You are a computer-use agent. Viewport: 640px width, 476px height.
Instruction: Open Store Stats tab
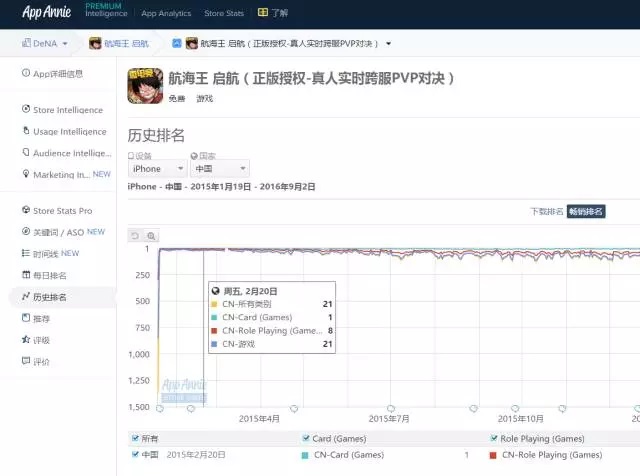tap(224, 13)
